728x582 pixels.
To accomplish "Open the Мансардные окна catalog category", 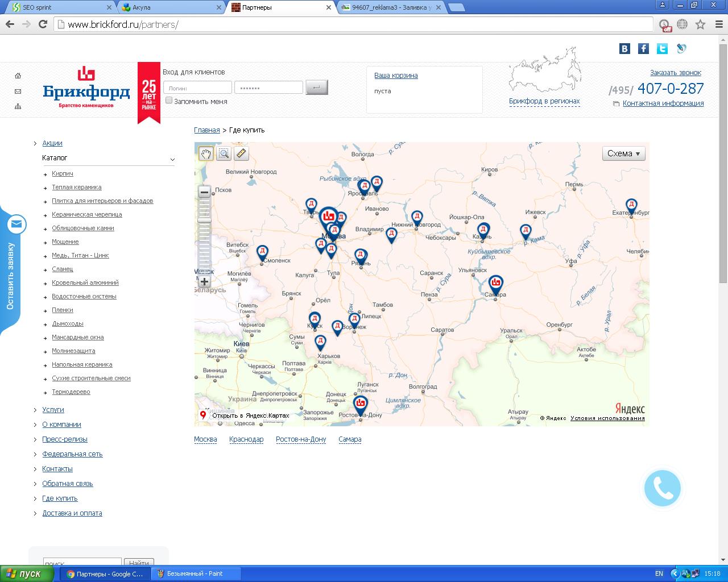I will click(x=78, y=337).
